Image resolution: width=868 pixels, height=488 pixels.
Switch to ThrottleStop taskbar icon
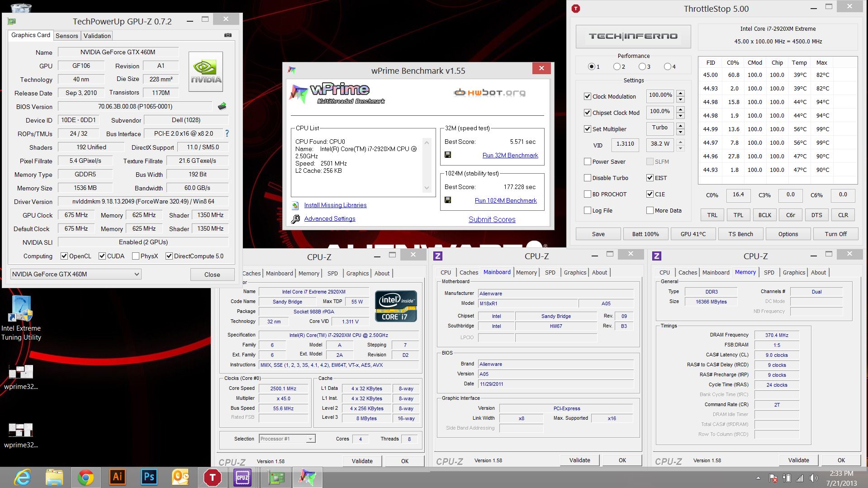click(212, 477)
